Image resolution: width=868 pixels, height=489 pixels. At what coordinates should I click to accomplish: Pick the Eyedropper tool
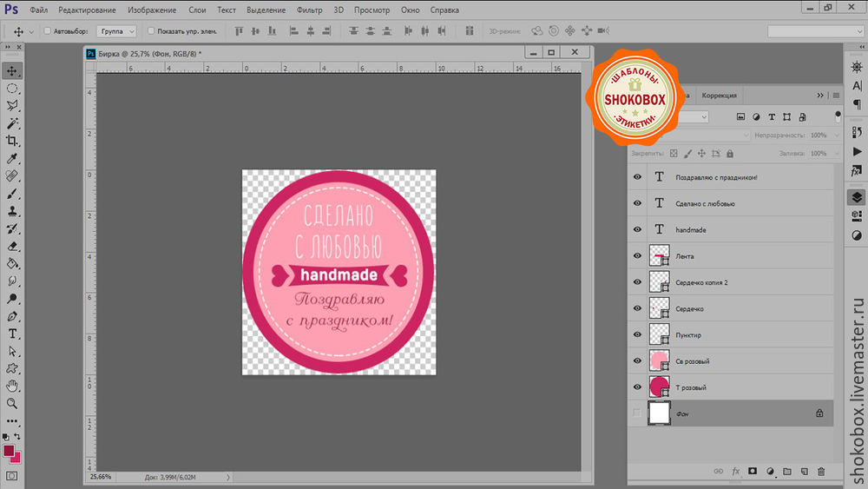[13, 159]
